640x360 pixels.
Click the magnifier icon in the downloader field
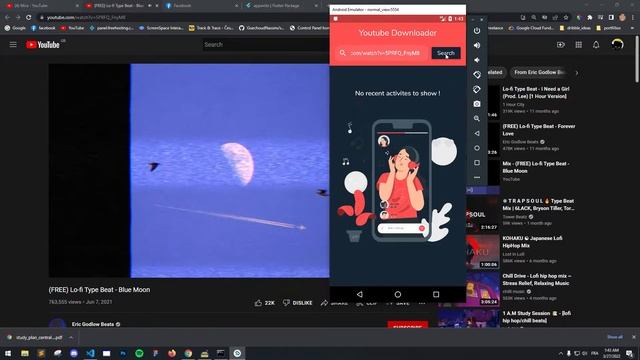click(x=342, y=53)
